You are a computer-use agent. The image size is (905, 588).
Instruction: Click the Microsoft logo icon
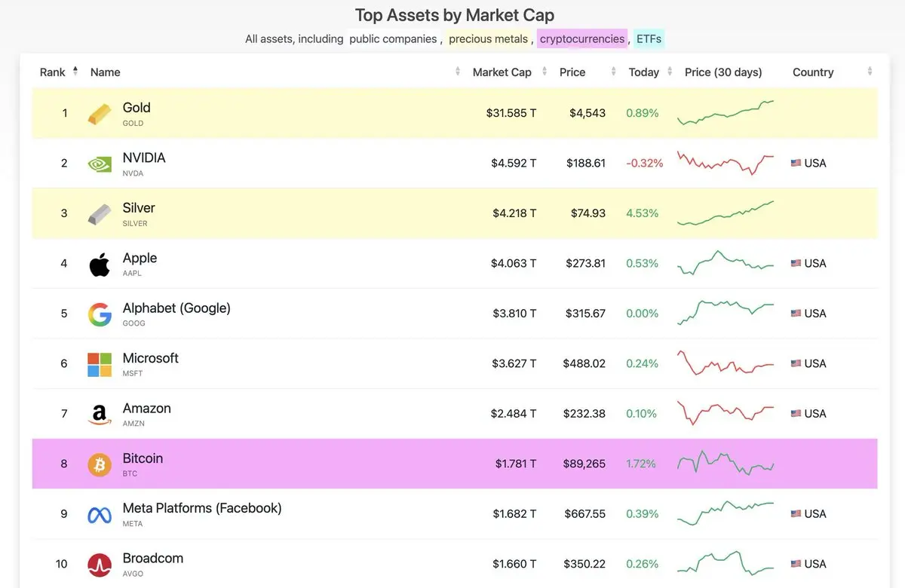click(x=100, y=365)
